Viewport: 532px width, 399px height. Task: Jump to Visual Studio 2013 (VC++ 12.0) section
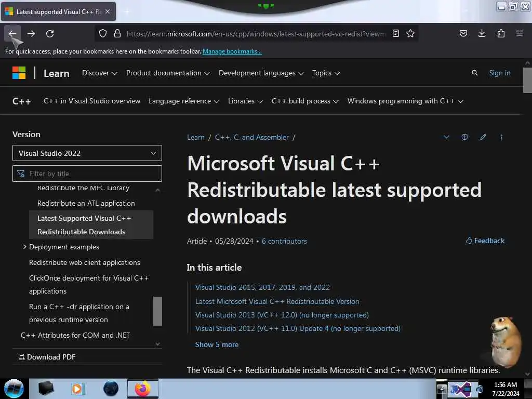pos(282,315)
